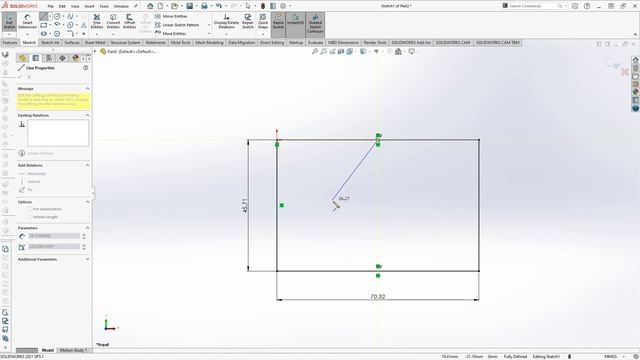Viewport: 640px width, 360px height.
Task: Open Trim Entities dropdown arrow
Action: pos(97,33)
